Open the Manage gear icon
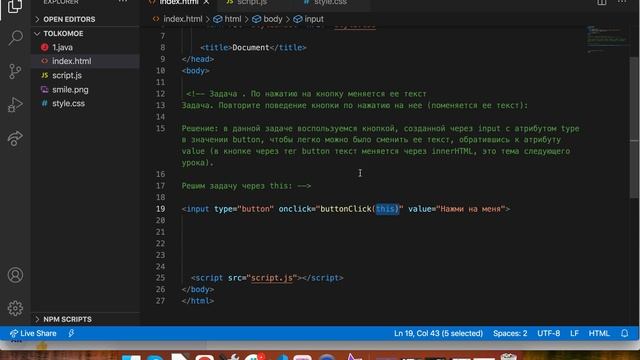Screen dimensions: 640x360 pyautogui.click(x=15, y=308)
